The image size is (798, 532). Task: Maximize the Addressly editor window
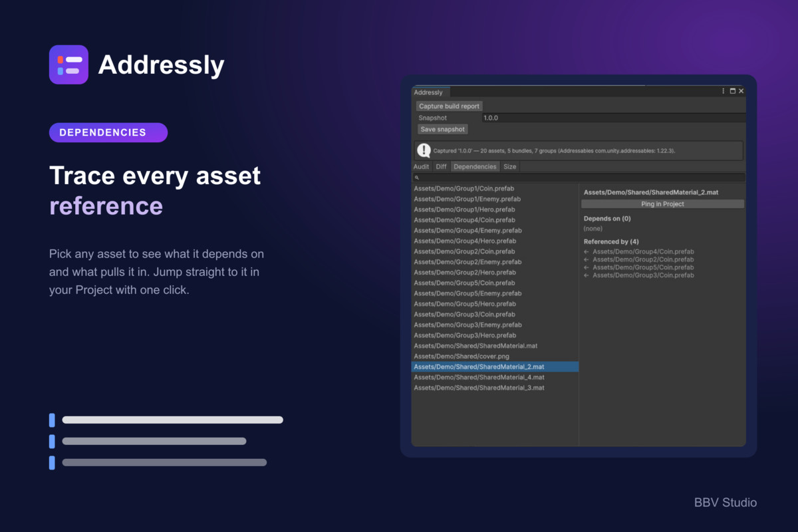pyautogui.click(x=733, y=92)
